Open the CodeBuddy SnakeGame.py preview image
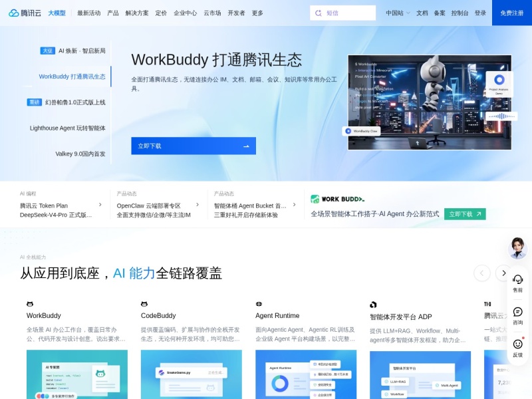Viewport: 532px width, 399px height. 192,374
